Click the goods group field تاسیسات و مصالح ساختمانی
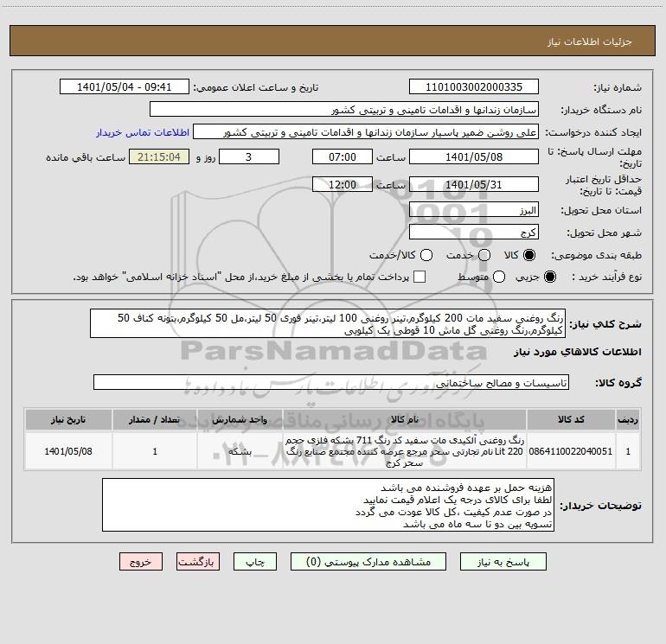Viewport: 666px width, 644px height. tap(331, 382)
